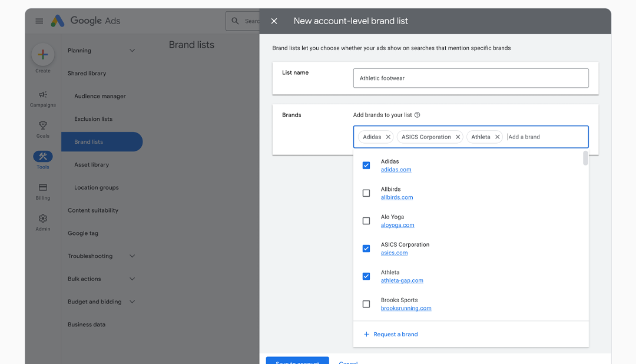Screen dimensions: 636x364
Task: Open the Admin gear icon
Action: point(42,219)
